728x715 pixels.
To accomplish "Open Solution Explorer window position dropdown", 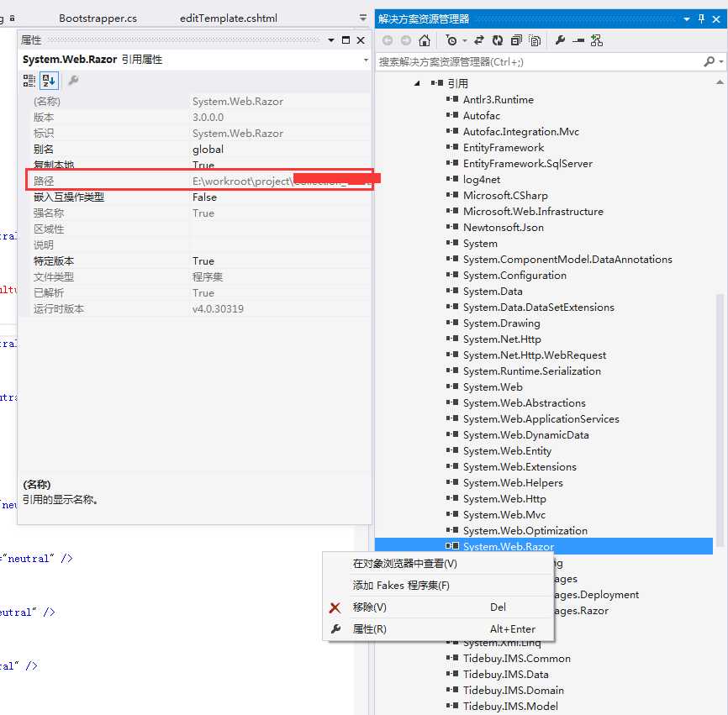I will click(x=687, y=19).
